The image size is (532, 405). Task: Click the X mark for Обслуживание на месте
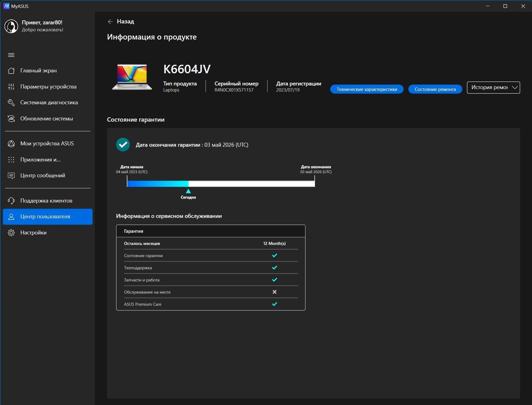[x=275, y=292]
